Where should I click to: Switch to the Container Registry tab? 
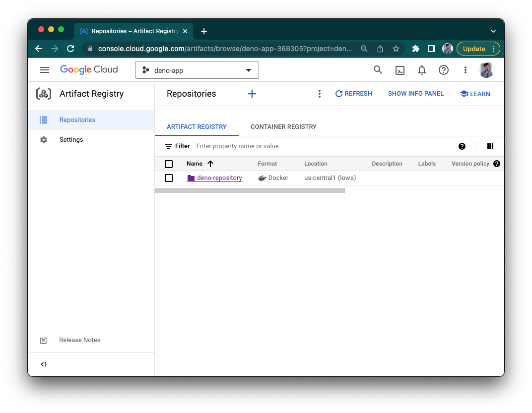[x=283, y=126]
